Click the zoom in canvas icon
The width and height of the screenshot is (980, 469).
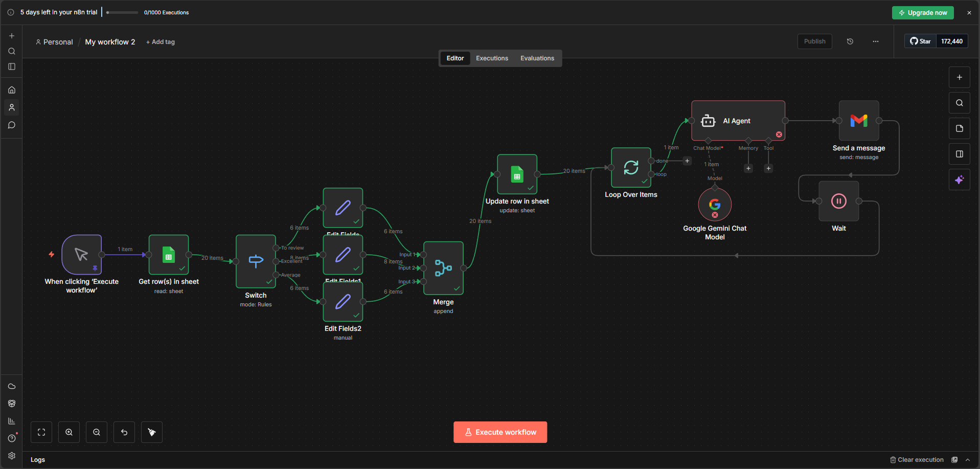(69, 432)
